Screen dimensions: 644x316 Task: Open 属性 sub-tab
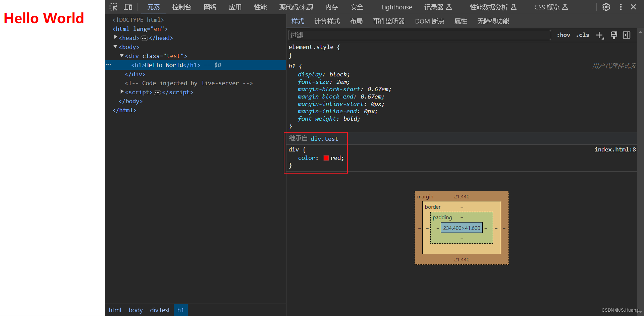(x=461, y=21)
